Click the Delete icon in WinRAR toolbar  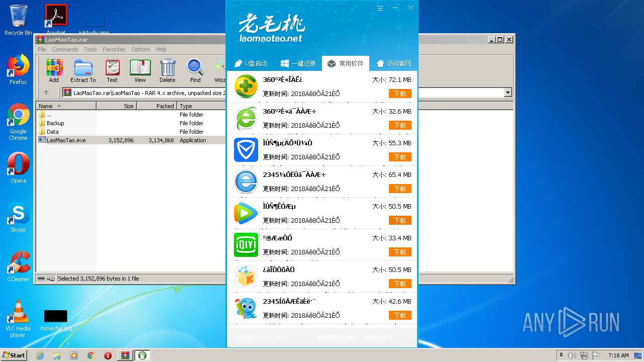[168, 70]
